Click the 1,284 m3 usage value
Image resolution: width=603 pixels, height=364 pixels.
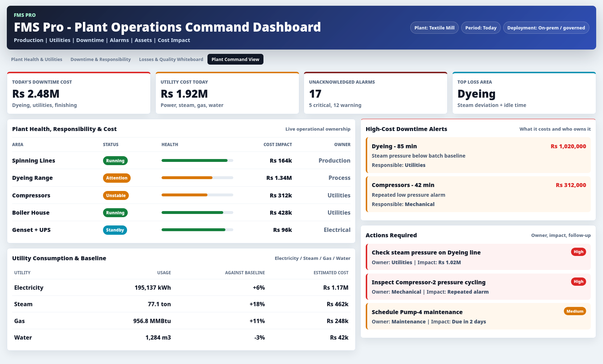(x=158, y=337)
